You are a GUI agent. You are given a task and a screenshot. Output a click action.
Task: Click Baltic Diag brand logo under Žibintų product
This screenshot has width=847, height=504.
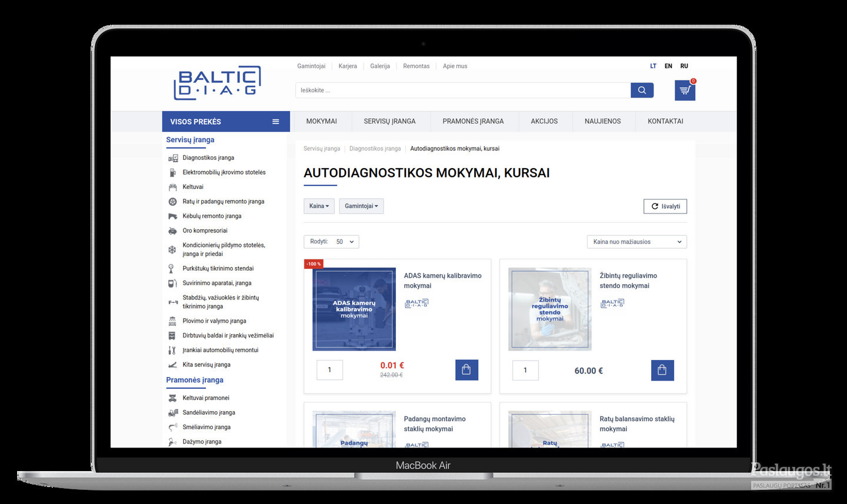coord(612,303)
